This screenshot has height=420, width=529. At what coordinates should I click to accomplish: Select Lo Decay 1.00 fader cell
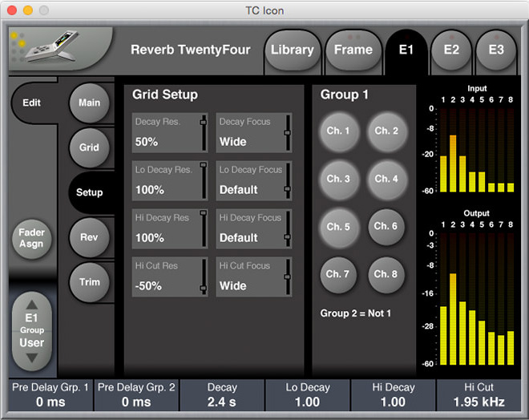pos(308,395)
